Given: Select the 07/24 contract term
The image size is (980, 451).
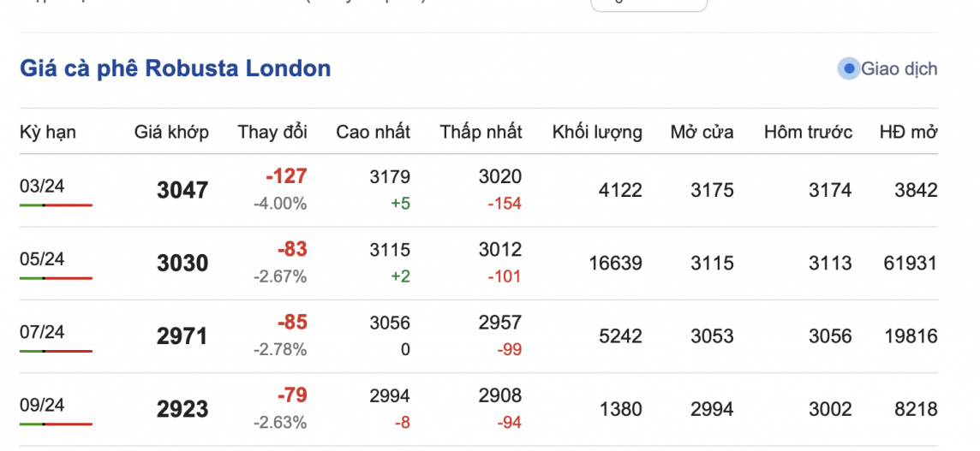Looking at the screenshot, I should (42, 331).
